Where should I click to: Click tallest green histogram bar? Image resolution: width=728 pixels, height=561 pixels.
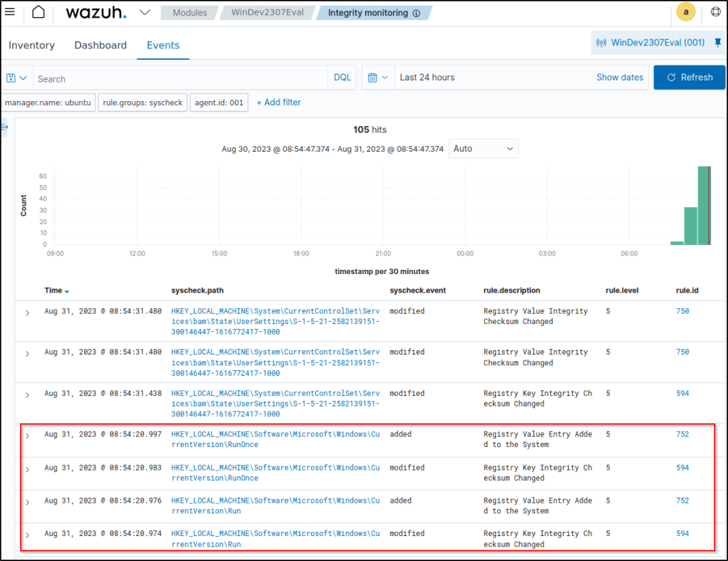704,205
